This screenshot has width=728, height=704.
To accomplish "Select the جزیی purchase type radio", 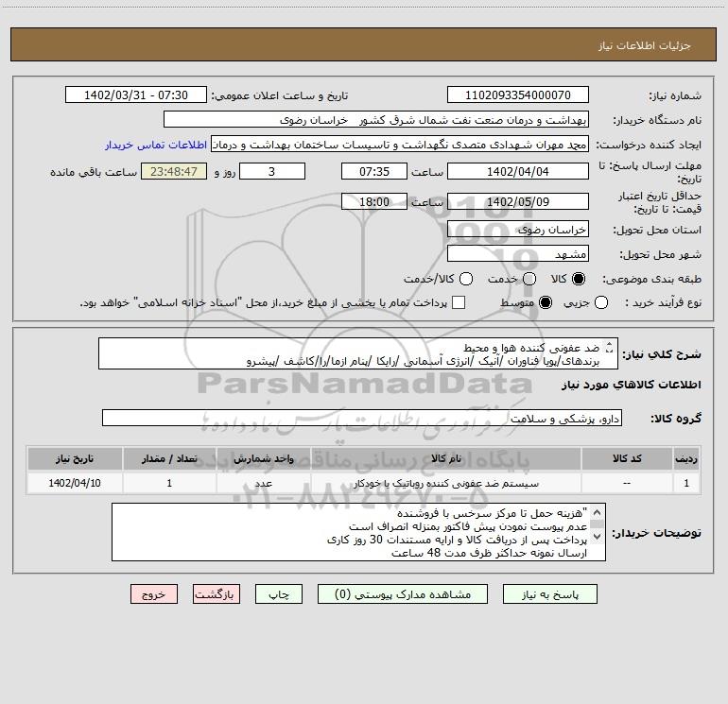I will [600, 302].
